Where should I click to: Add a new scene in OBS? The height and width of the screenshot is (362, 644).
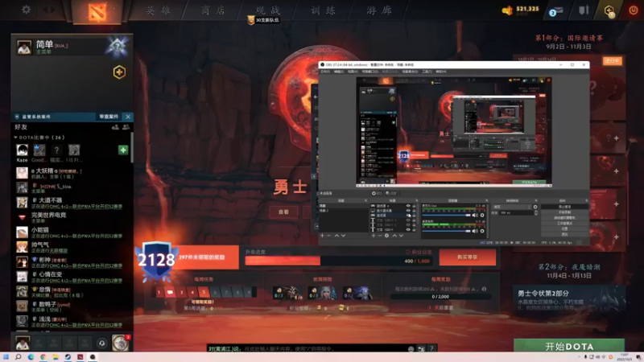click(x=322, y=236)
